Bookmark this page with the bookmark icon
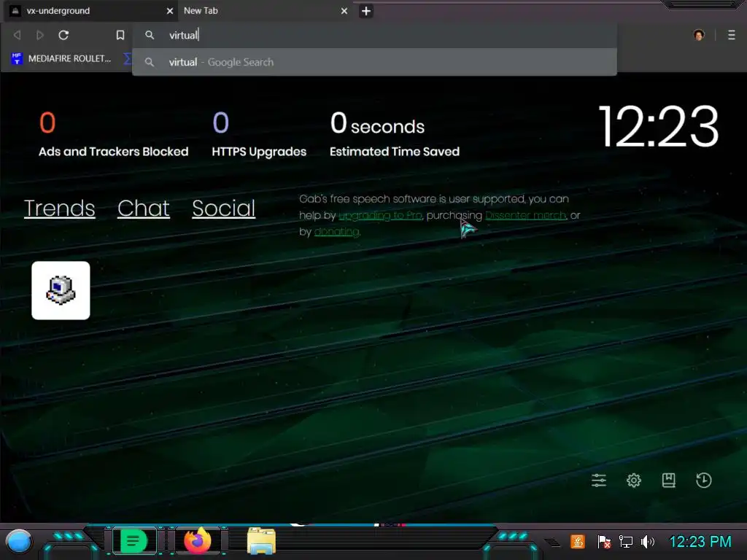This screenshot has width=747, height=560. pos(120,35)
